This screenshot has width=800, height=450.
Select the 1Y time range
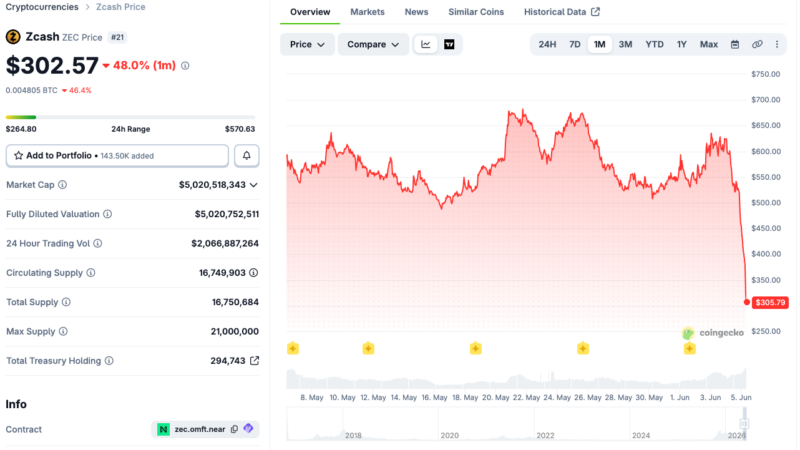pyautogui.click(x=682, y=44)
